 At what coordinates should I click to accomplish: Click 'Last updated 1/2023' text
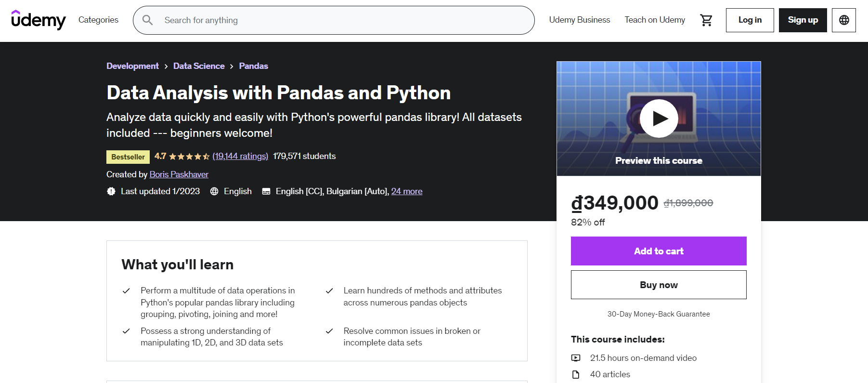pos(160,191)
